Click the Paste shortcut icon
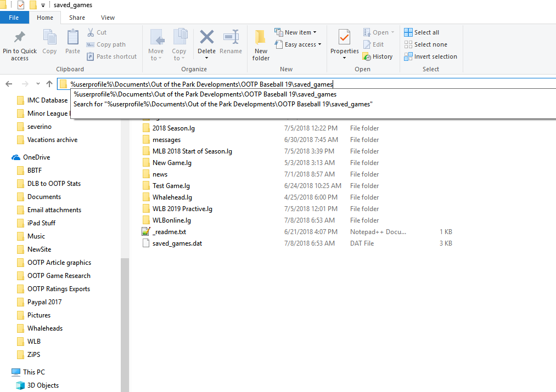 click(91, 56)
